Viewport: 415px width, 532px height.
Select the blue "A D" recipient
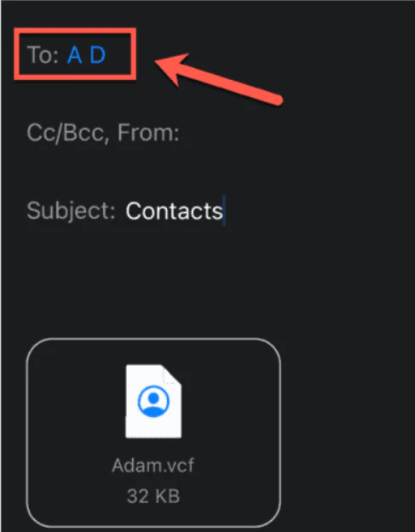click(x=87, y=55)
